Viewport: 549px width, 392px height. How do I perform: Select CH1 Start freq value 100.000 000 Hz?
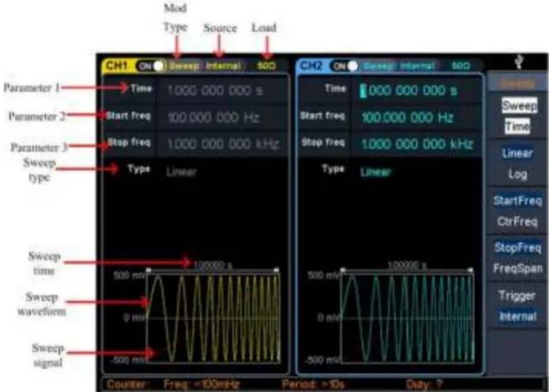point(213,118)
